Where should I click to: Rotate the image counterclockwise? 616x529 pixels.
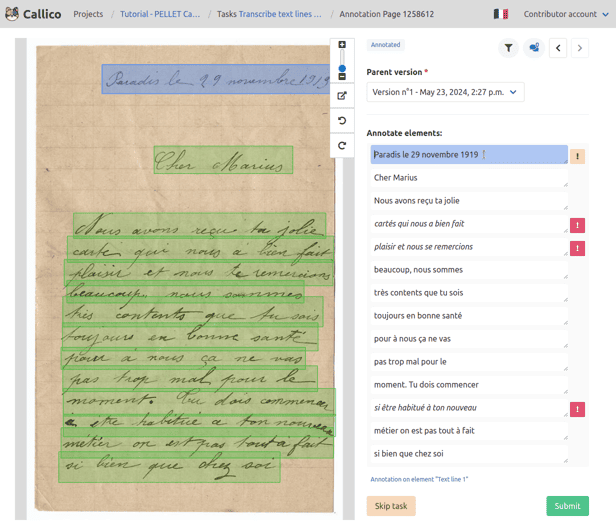pos(342,121)
